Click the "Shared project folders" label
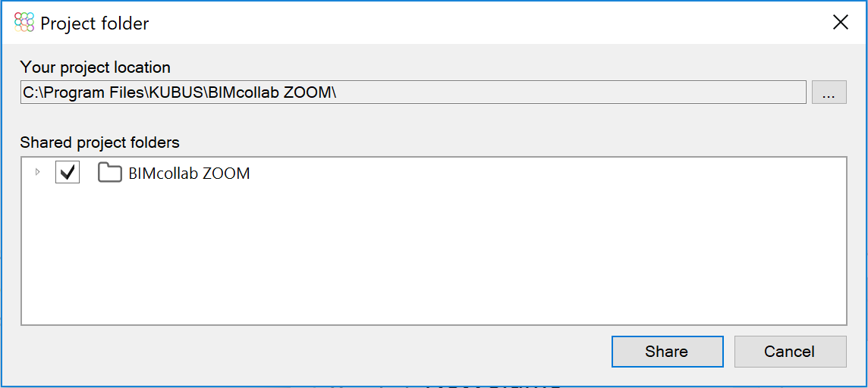Image resolution: width=868 pixels, height=388 pixels. [99, 142]
